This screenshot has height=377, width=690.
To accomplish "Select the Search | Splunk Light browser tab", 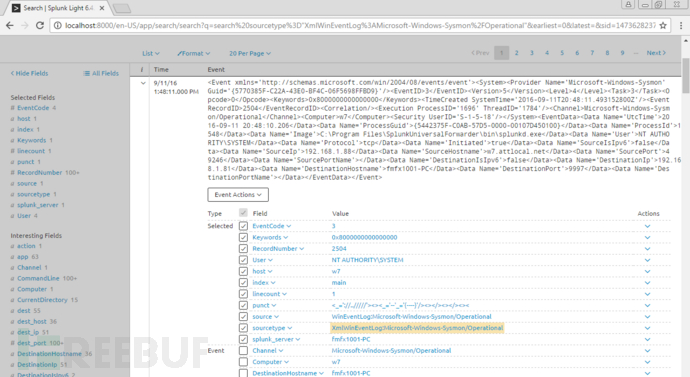I will click(x=58, y=8).
